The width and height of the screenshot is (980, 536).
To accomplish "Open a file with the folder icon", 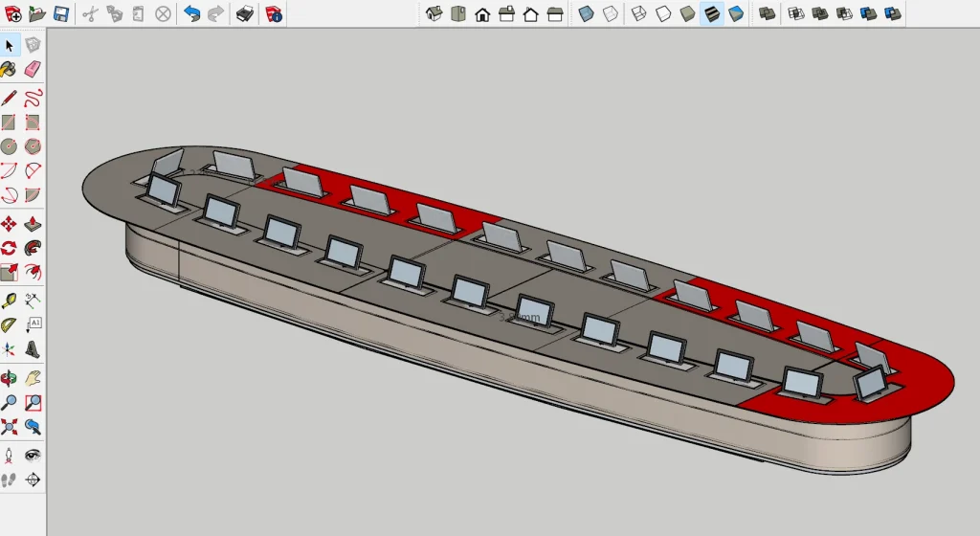I will (37, 13).
